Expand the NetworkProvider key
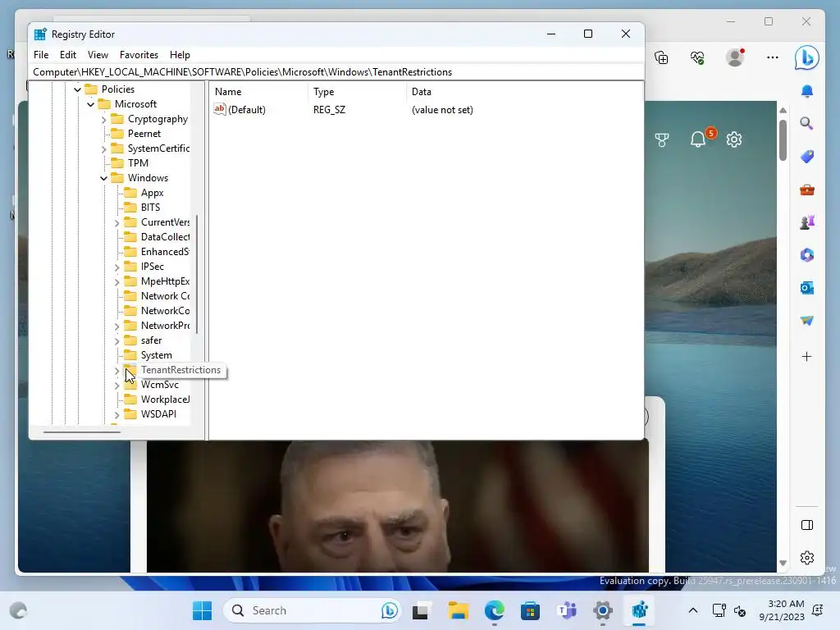This screenshot has width=840, height=630. point(116,326)
